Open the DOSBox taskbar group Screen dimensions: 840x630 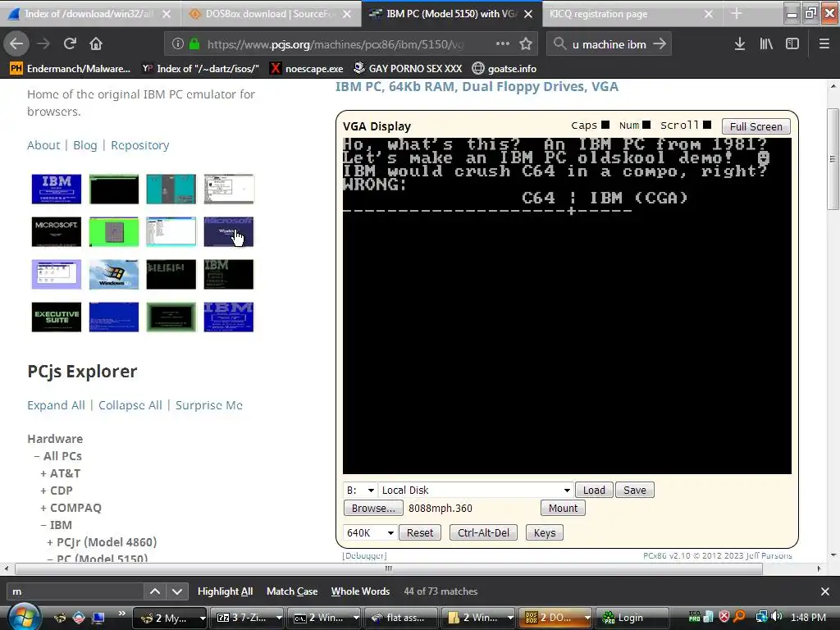click(x=557, y=618)
